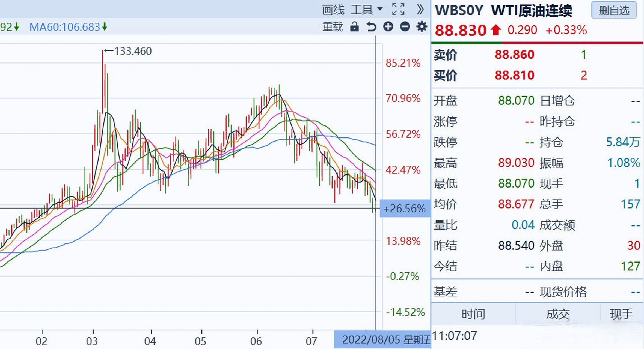The image size is (644, 349).
Task: Click the 振幅 value 1.08%
Action: (x=624, y=163)
